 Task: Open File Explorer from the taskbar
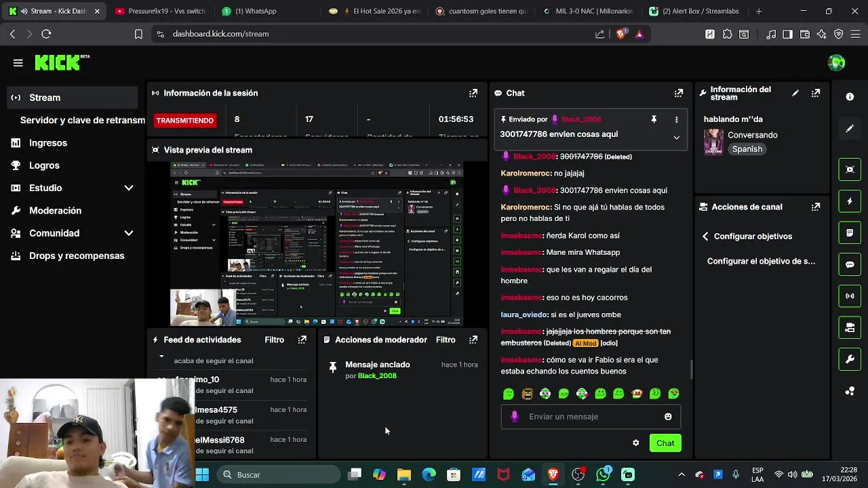(x=404, y=475)
